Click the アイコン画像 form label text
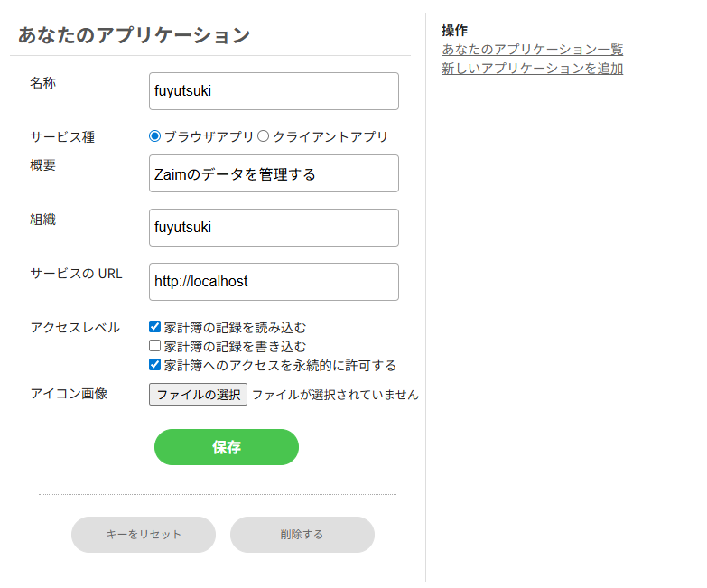Screen dimensions: 707x588 pos(69,393)
